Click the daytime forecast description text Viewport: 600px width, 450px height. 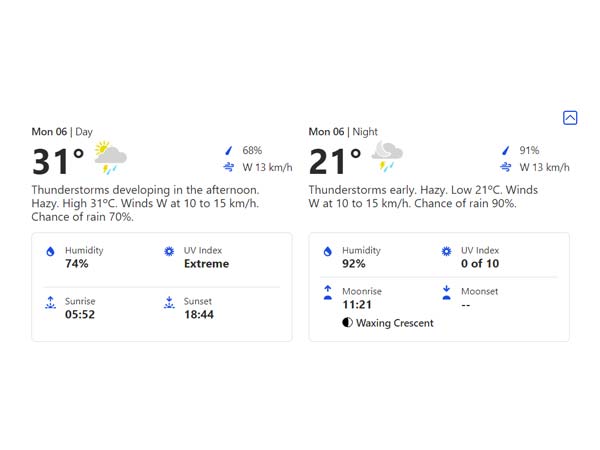point(145,203)
